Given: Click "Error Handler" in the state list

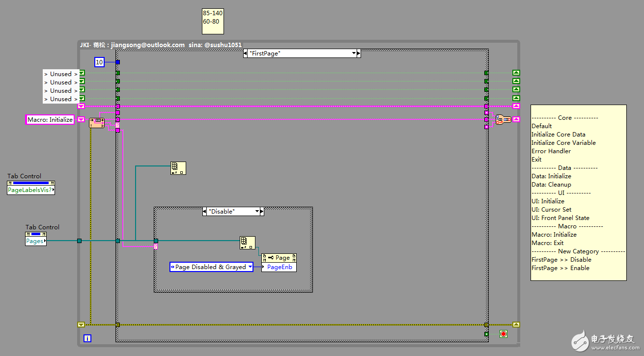Looking at the screenshot, I should click(551, 151).
